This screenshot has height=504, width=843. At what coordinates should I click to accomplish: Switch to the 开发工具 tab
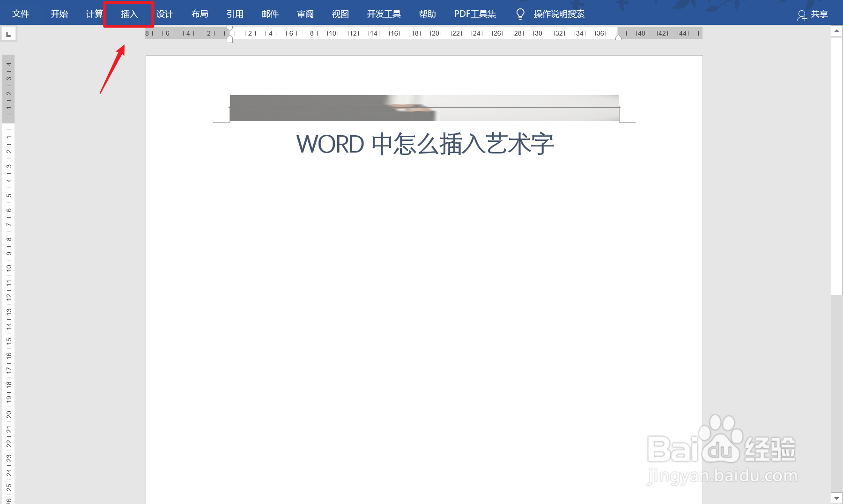(384, 14)
